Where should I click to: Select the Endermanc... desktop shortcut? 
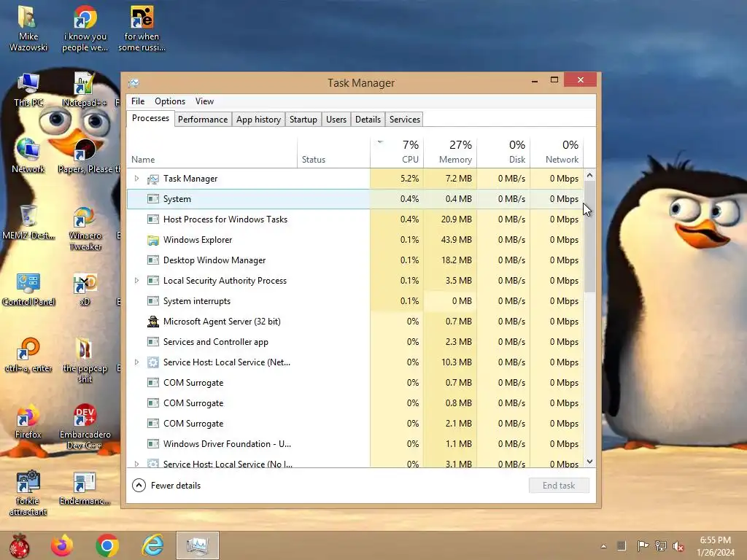pyautogui.click(x=85, y=488)
